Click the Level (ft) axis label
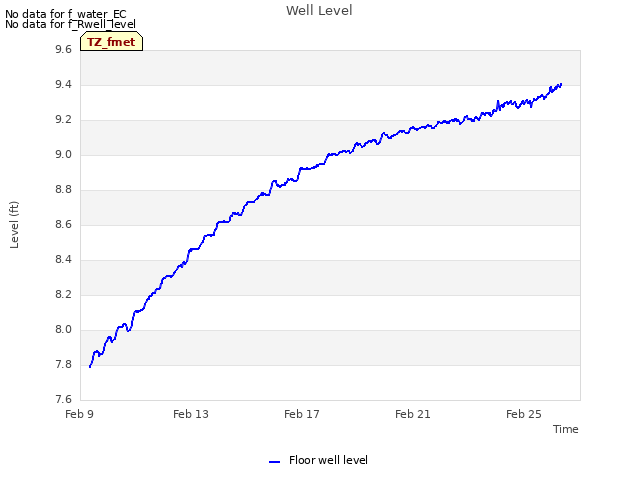Screen dimensions: 640x480 point(14,224)
